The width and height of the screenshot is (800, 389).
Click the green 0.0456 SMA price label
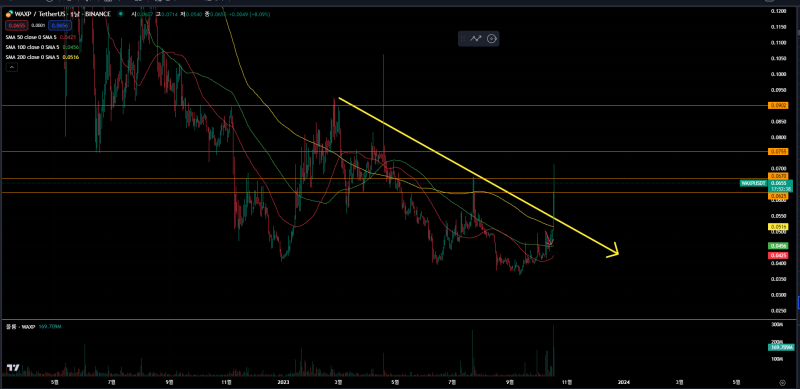[778, 246]
